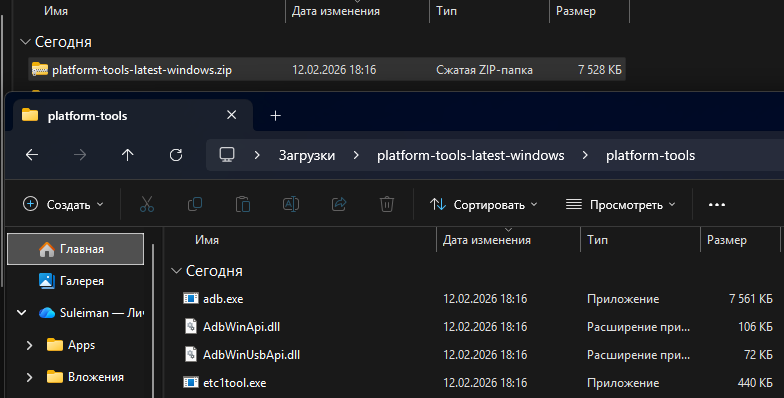
Task: Click the platform-tools-latest-windows breadcrumb segment
Action: 470,156
